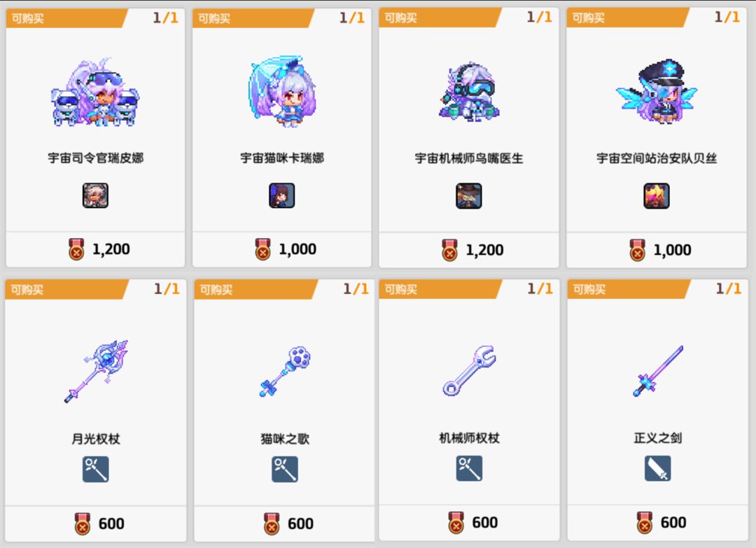The width and height of the screenshot is (756, 548).
Task: Select the 月光权杖 weapon image
Action: tap(96, 371)
